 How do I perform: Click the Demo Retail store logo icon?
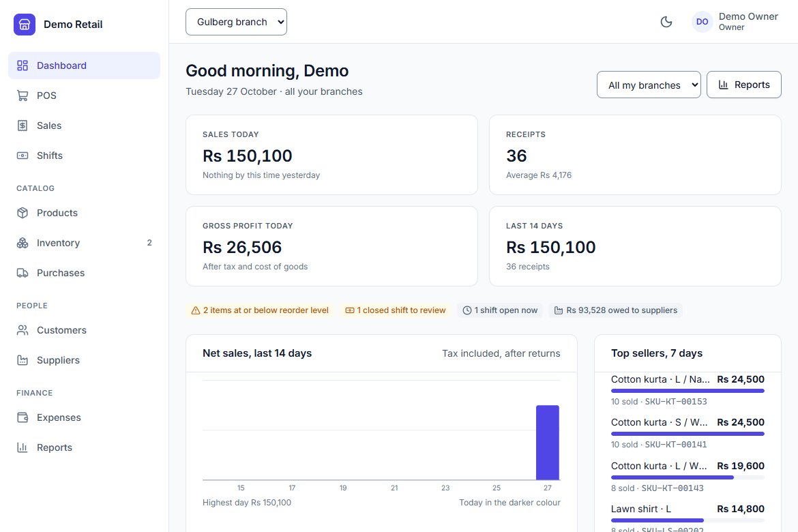coord(25,25)
